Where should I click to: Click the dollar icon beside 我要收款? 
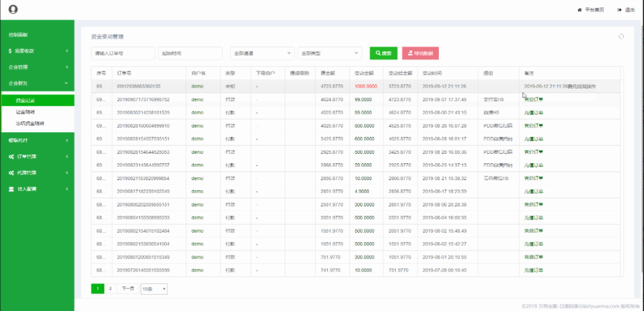click(x=10, y=51)
